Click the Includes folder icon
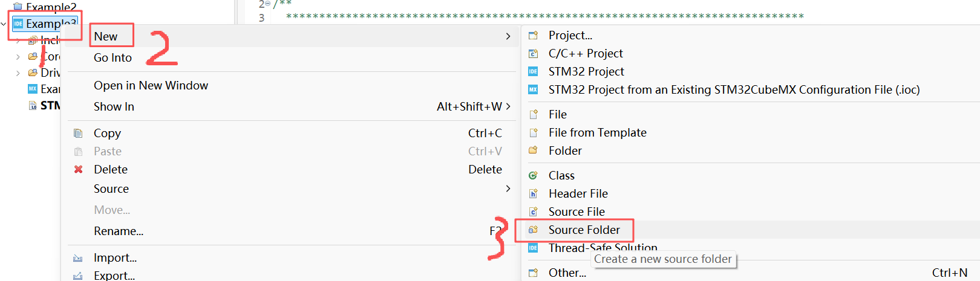 (33, 40)
